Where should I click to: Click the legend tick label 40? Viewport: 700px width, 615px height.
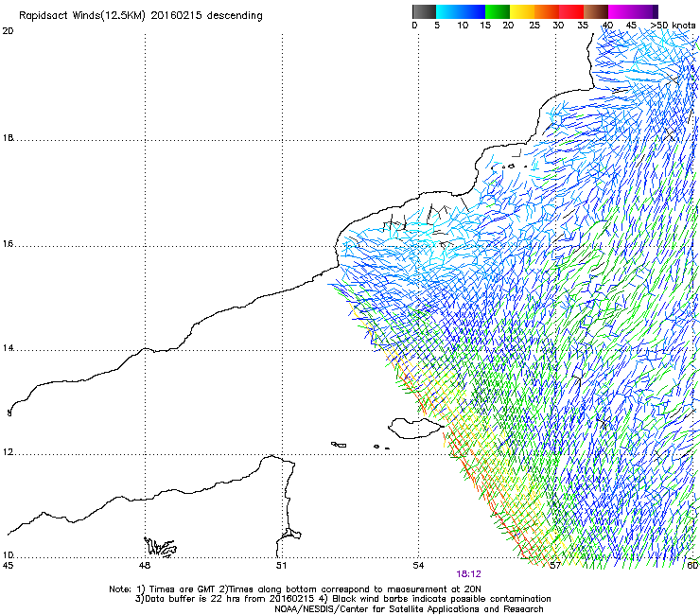[607, 26]
